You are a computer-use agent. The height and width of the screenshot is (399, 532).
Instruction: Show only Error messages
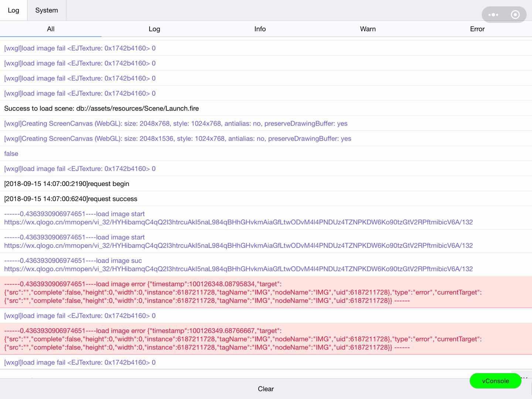point(477,29)
